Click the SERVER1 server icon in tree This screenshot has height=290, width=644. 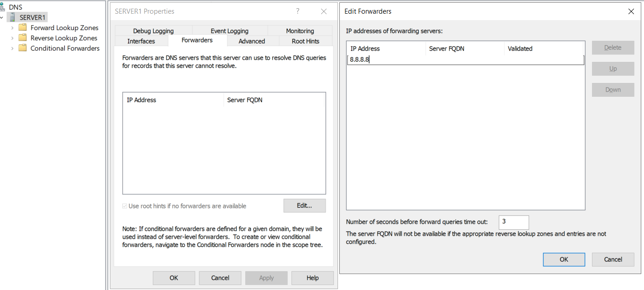tap(12, 17)
